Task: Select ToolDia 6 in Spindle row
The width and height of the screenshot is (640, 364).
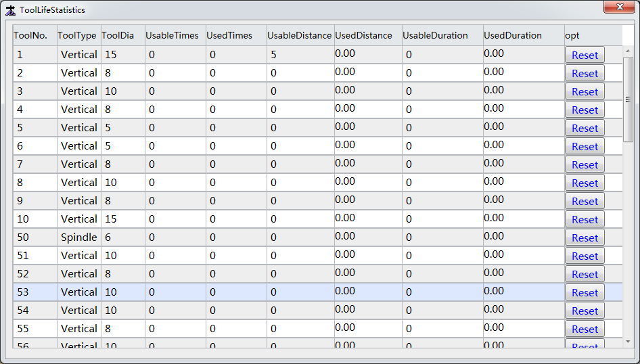Action: click(123, 237)
